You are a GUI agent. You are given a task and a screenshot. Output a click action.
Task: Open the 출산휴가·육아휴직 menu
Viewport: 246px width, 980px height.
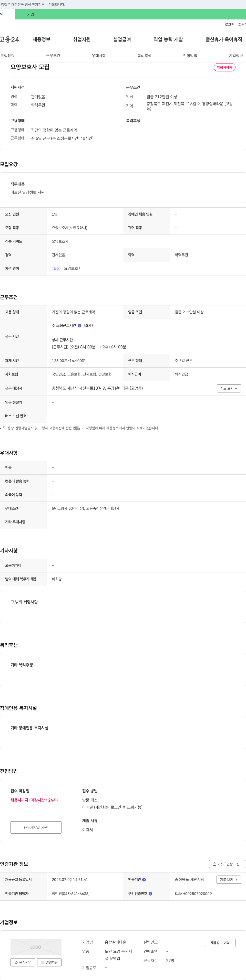(224, 39)
